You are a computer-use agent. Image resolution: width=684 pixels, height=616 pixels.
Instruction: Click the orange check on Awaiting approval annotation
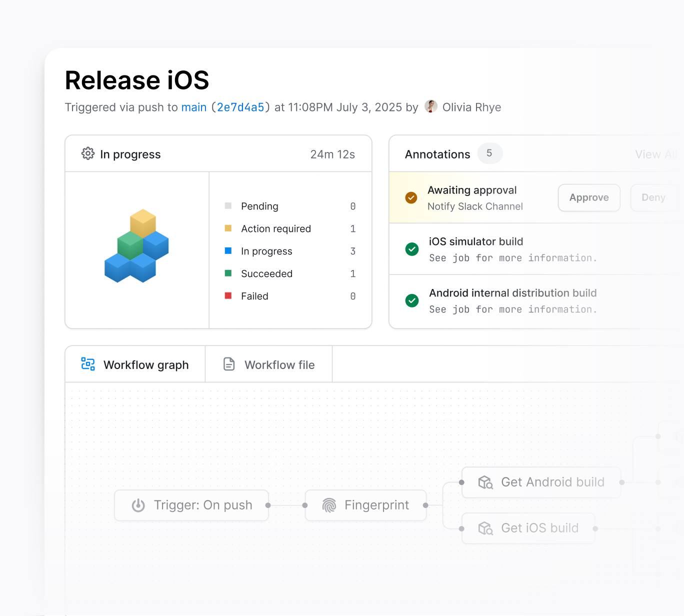coord(411,197)
